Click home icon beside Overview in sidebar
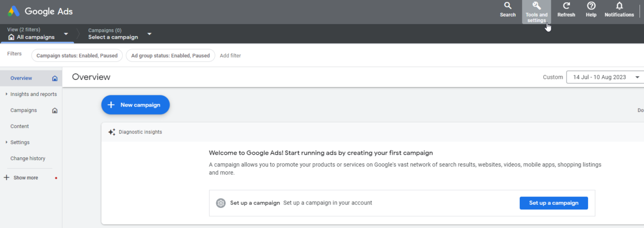The image size is (644, 228). pyautogui.click(x=55, y=78)
